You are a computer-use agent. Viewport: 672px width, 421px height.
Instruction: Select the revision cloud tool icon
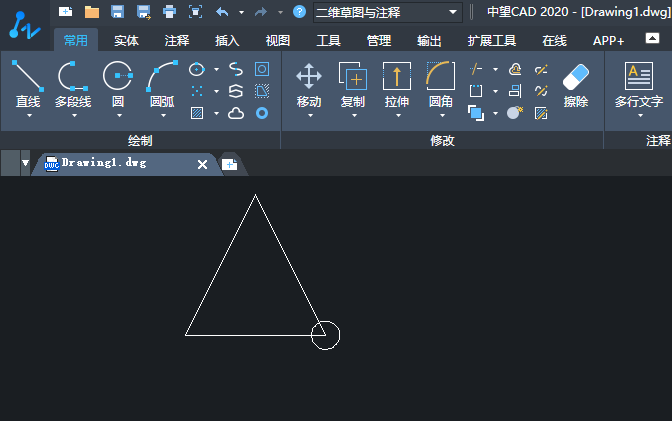coord(236,113)
